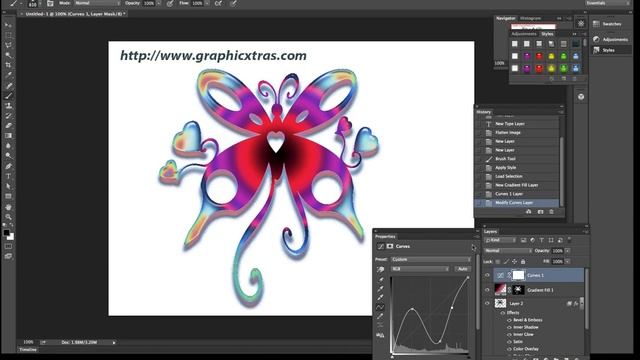Select the Crop tool
640x360 pixels.
[x=8, y=65]
